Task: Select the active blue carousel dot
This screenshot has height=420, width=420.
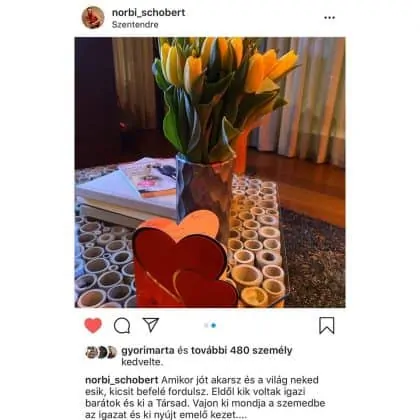Action: (214, 325)
